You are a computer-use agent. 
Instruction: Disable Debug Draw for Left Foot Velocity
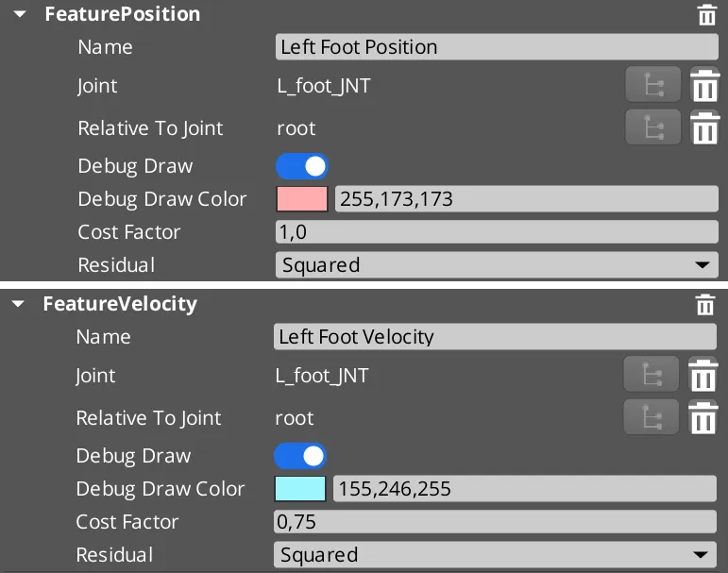point(300,456)
